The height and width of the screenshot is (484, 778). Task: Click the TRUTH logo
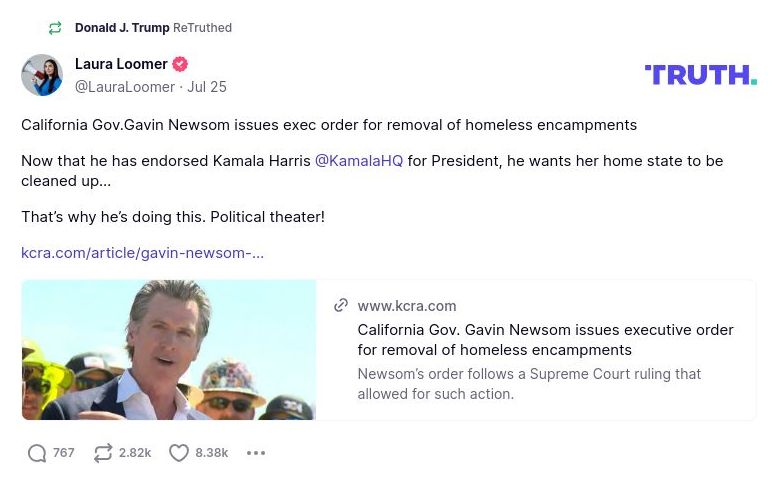pos(700,74)
